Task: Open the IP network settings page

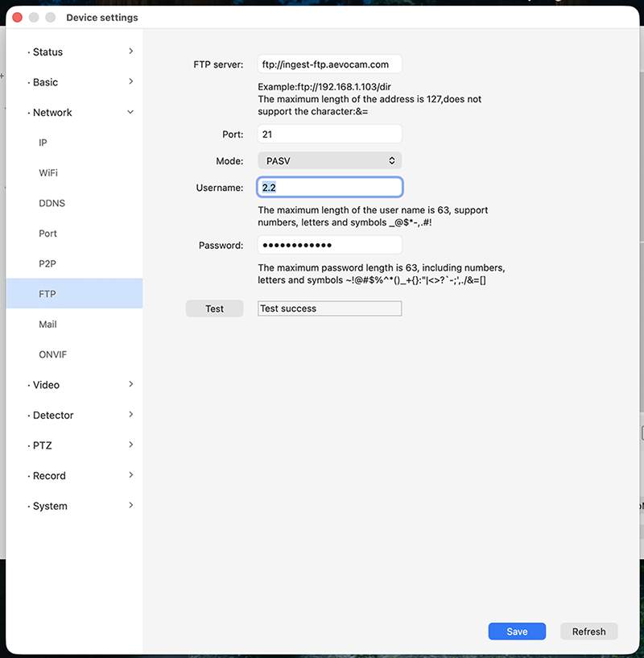Action: tap(43, 143)
